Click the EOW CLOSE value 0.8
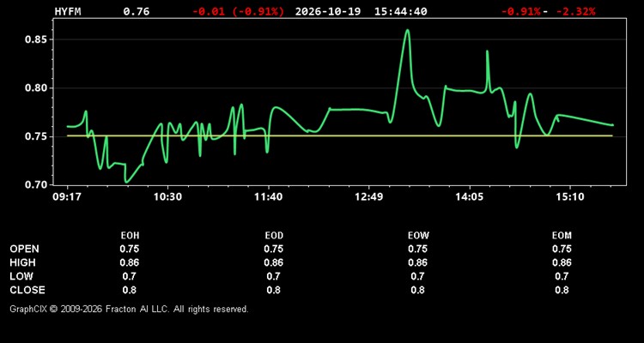Image resolution: width=644 pixels, height=343 pixels. point(417,290)
